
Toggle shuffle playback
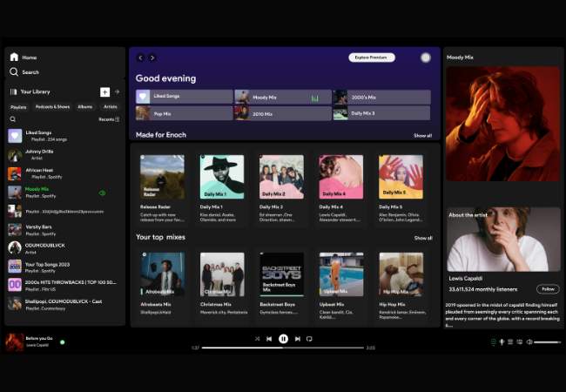coord(257,338)
